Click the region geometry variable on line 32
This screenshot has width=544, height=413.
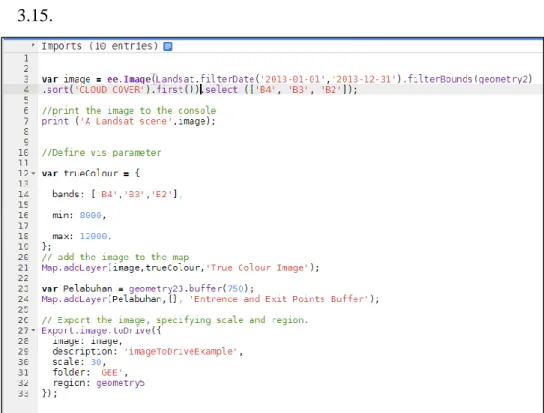120,383
